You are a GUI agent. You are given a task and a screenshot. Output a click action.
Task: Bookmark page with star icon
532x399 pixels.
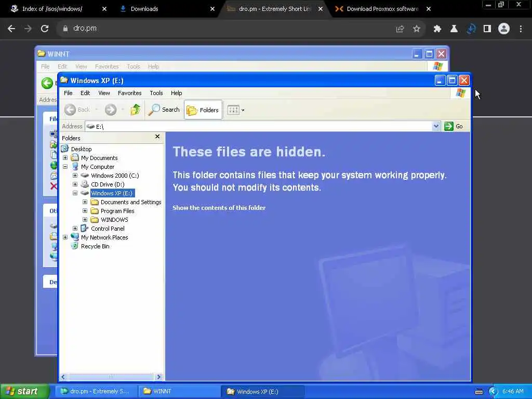pyautogui.click(x=416, y=29)
